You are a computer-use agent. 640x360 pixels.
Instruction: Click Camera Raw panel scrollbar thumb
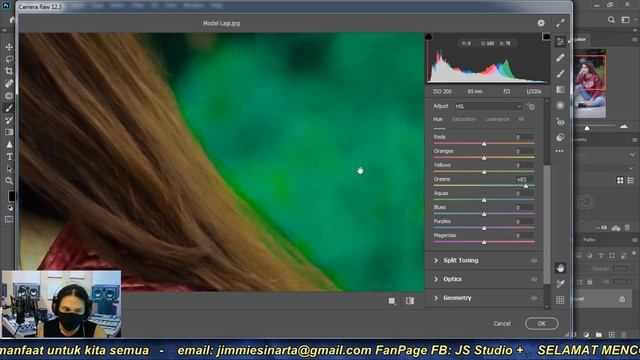click(547, 224)
